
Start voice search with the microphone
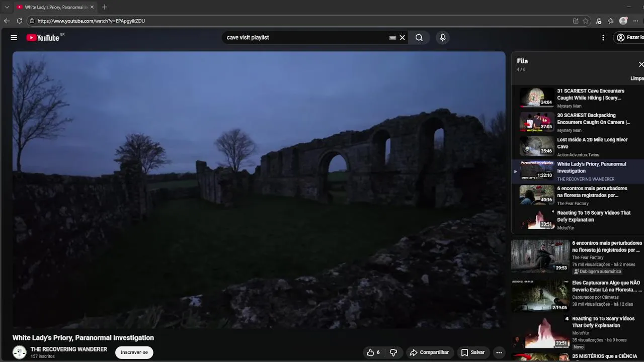click(x=443, y=38)
